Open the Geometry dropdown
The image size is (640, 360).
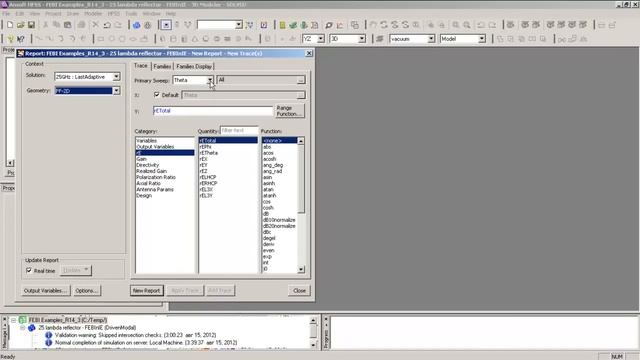[x=116, y=91]
